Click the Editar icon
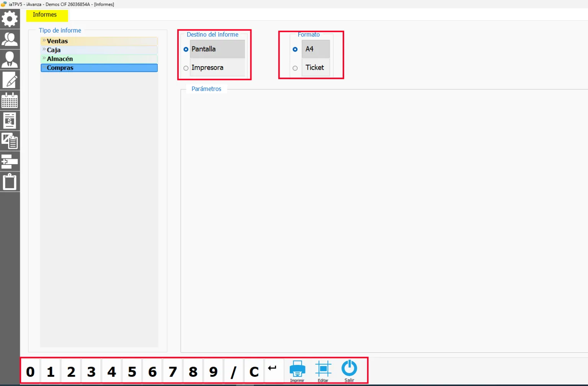Viewport: 588px width, 386px height. [x=323, y=371]
